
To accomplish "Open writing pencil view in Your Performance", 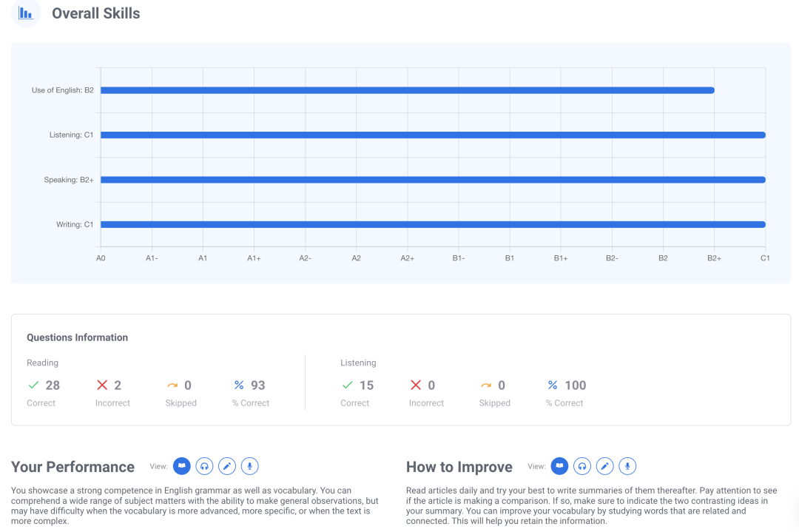I will click(227, 466).
